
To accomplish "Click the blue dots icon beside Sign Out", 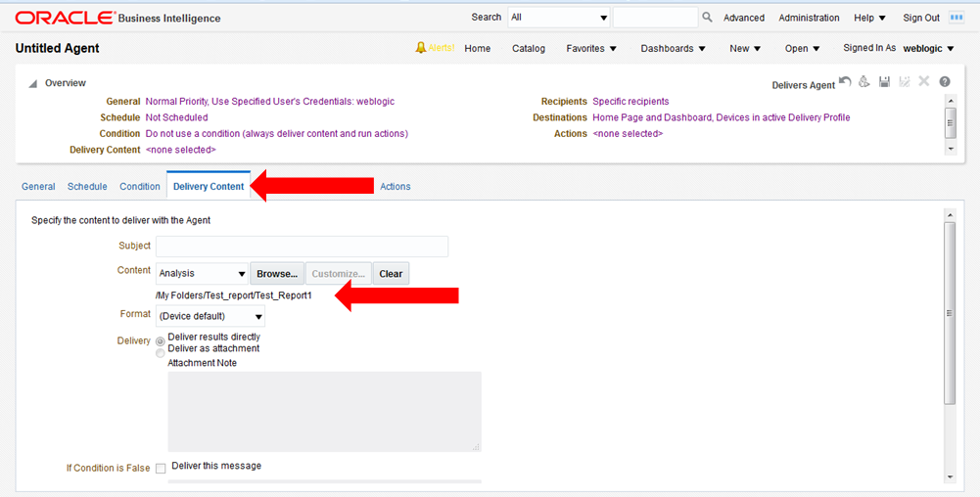I will [x=957, y=18].
